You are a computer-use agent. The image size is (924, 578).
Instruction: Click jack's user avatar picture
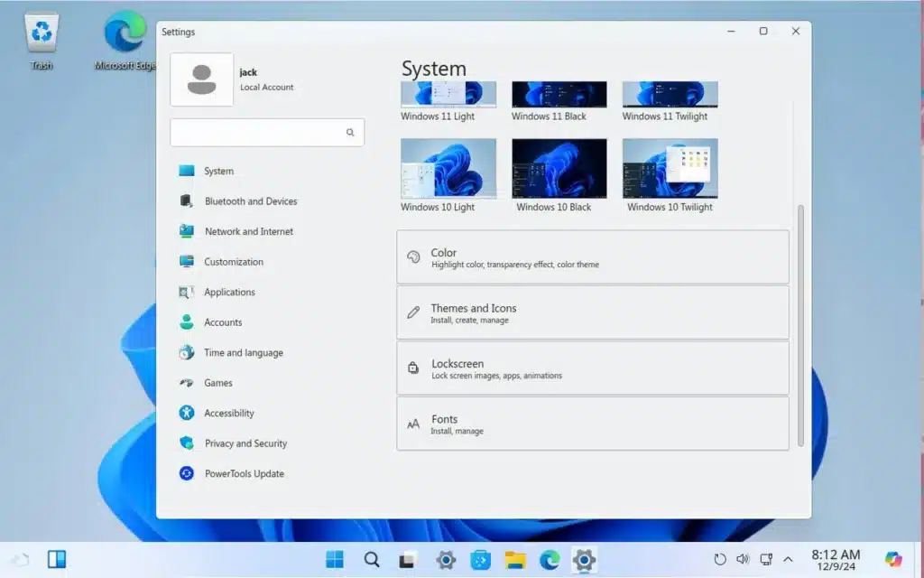201,79
